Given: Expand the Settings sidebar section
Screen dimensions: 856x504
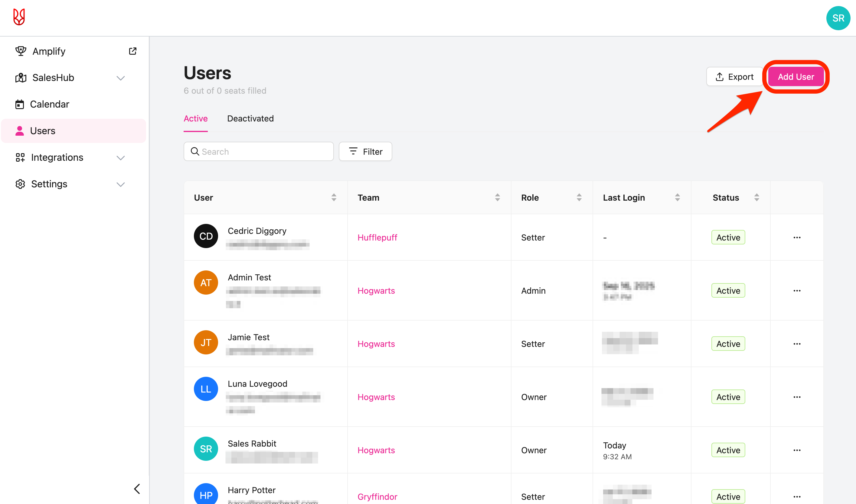Looking at the screenshot, I should [120, 184].
